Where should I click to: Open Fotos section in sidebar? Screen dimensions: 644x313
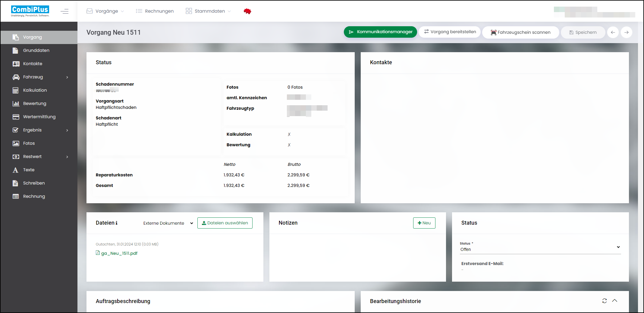(29, 143)
